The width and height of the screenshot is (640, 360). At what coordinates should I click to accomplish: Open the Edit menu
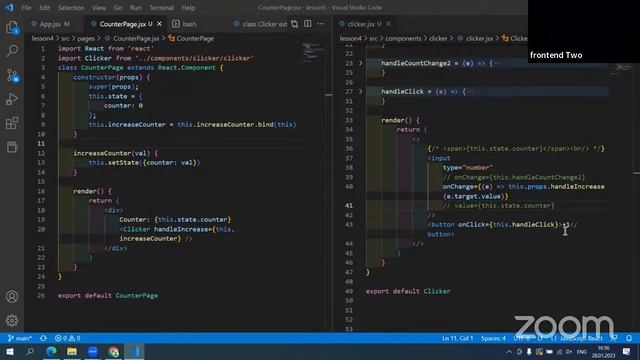coord(44,8)
